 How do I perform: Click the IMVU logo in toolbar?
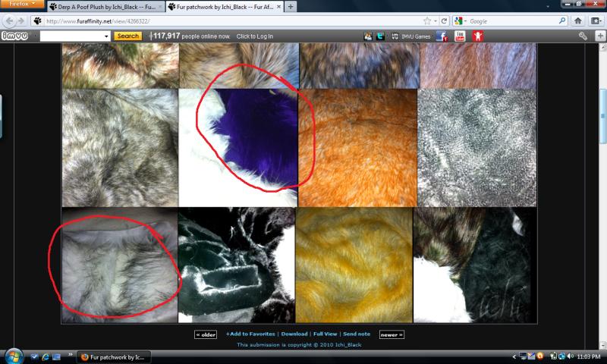point(17,36)
